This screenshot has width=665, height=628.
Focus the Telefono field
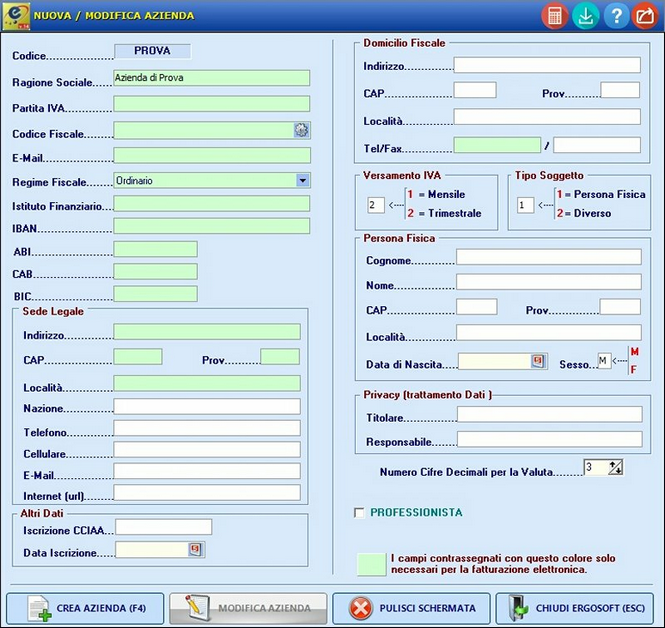tap(207, 428)
